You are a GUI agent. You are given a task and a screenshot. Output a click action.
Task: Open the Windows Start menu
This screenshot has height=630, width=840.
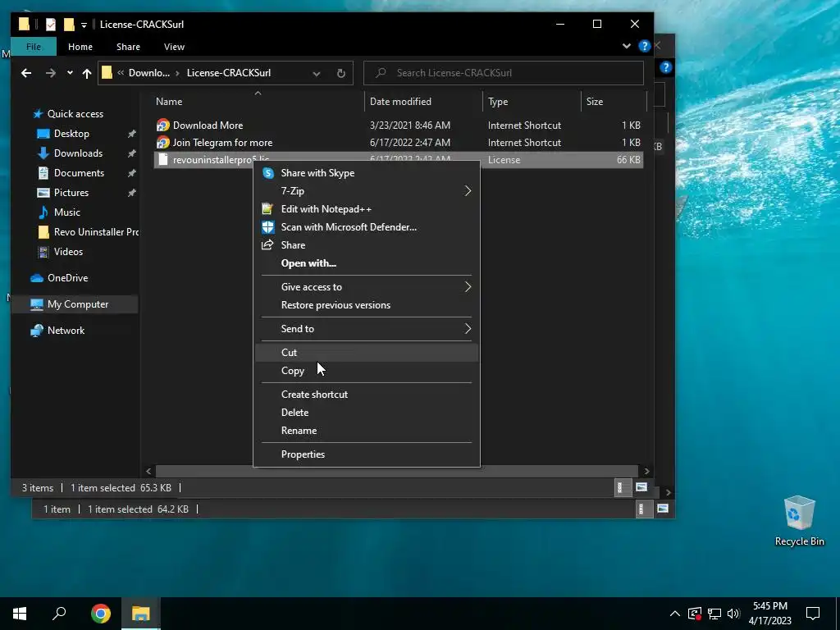pos(20,614)
